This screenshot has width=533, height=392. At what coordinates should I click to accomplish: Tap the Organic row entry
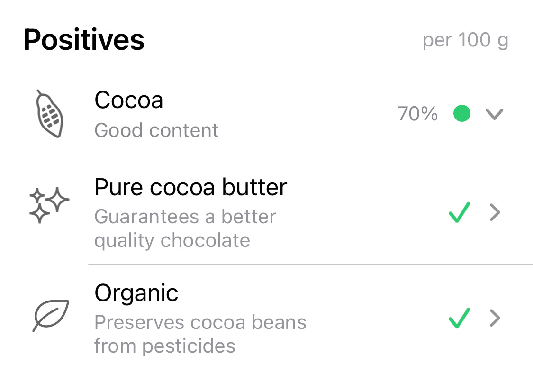(x=136, y=293)
